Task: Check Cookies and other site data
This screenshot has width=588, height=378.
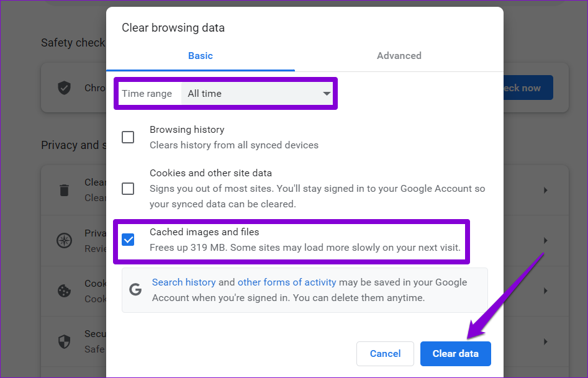Action: pos(128,188)
